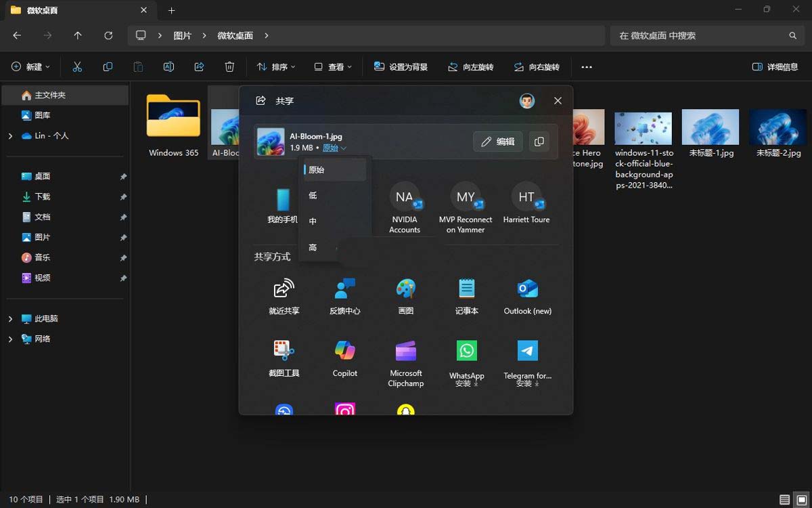
Task: Click the Rename icon in toolbar
Action: [168, 67]
